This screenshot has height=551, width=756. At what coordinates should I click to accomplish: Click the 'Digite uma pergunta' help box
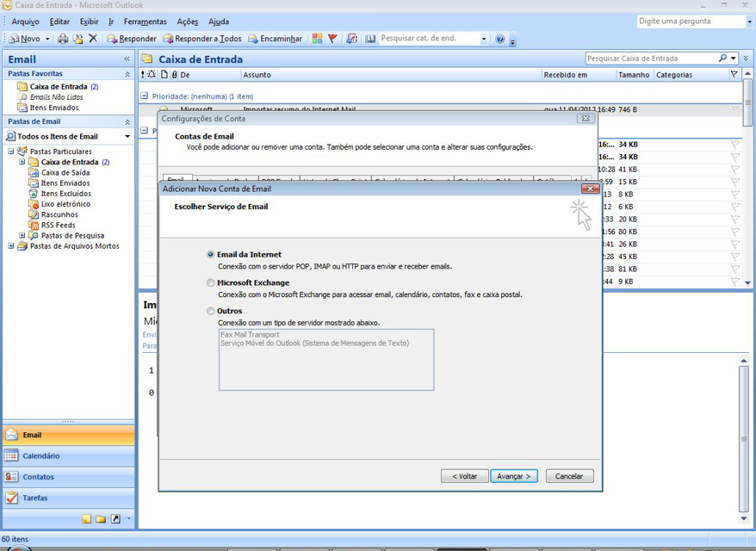(691, 22)
